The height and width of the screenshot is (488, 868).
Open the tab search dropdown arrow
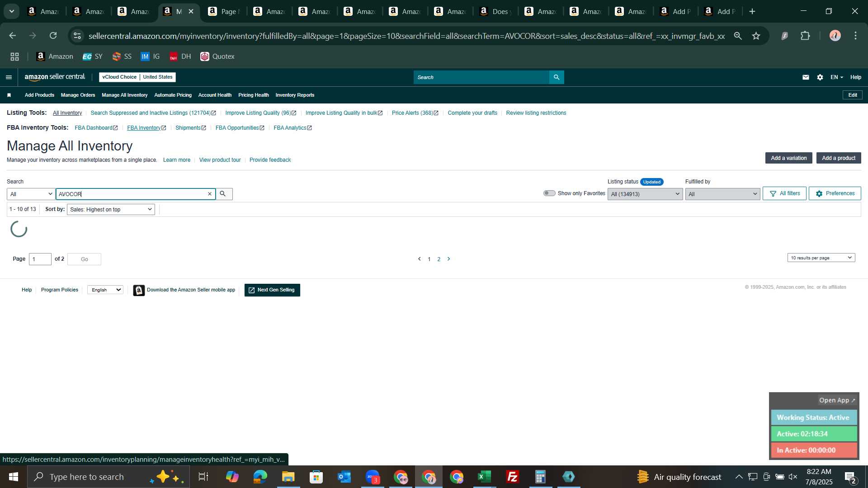click(x=12, y=11)
